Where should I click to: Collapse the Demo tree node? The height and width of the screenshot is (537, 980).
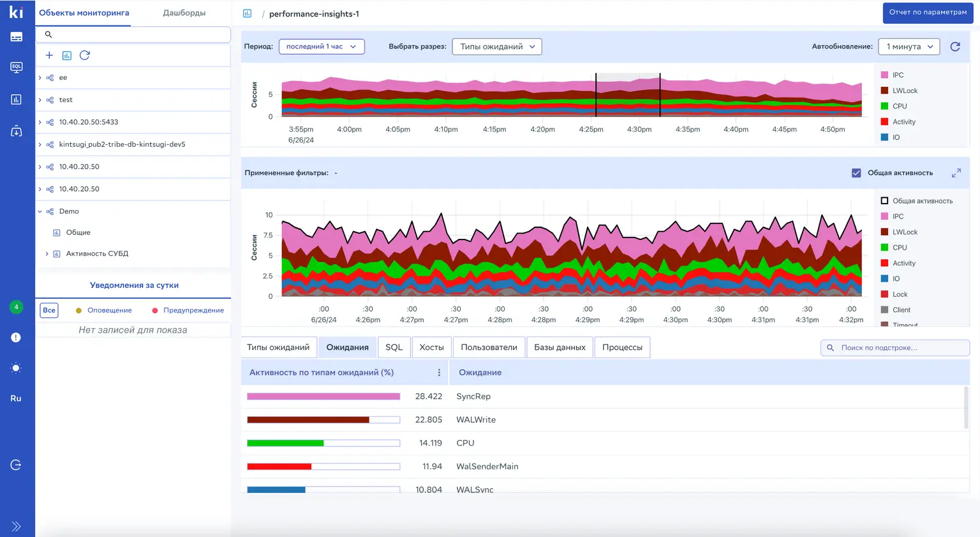tap(40, 211)
